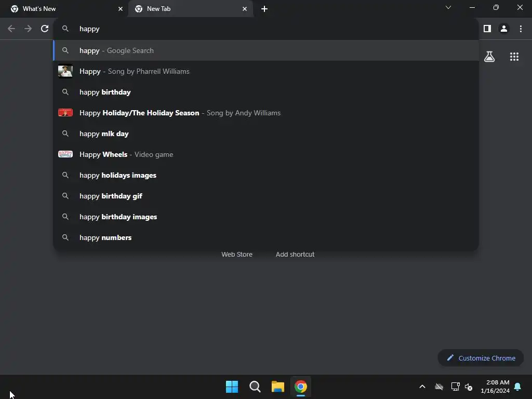Click the reload page icon
This screenshot has width=532, height=399.
[45, 29]
